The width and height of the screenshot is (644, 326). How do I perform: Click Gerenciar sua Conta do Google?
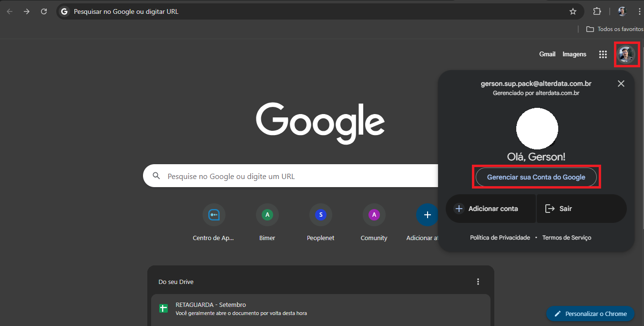pos(536,177)
